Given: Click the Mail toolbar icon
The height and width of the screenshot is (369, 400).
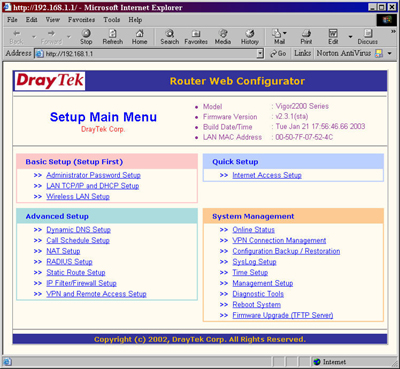Looking at the screenshot, I should [x=277, y=37].
